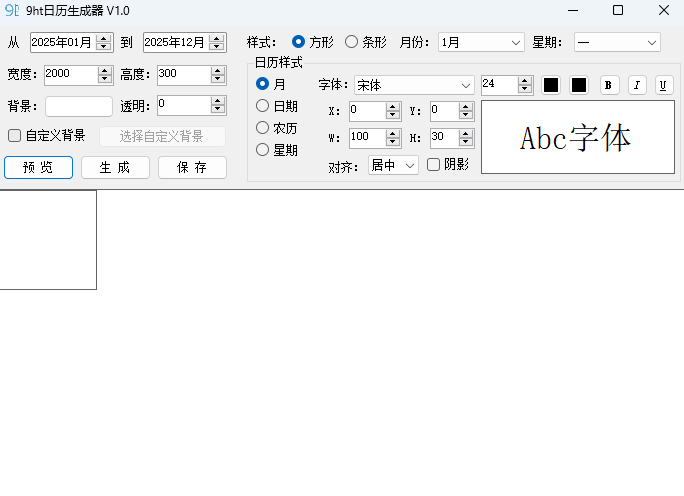Increase end month with up arrow
684x496 pixels.
217,38
